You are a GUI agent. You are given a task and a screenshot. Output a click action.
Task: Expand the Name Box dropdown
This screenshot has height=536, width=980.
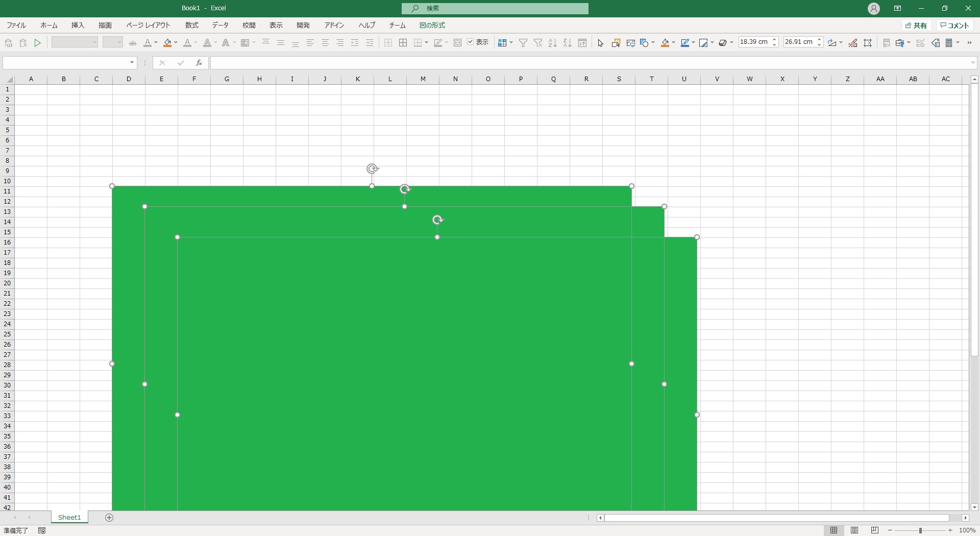[x=132, y=63]
